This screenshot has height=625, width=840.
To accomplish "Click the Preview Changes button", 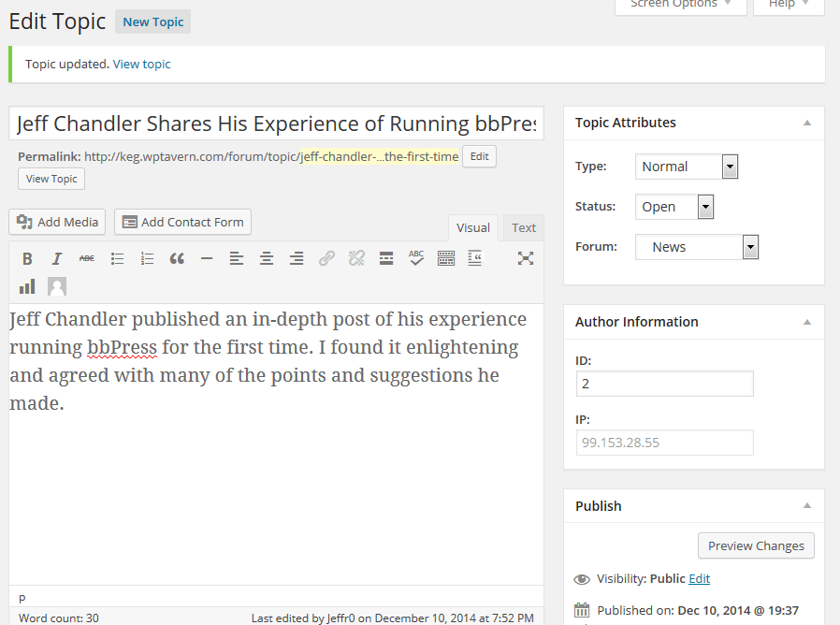I will [756, 545].
